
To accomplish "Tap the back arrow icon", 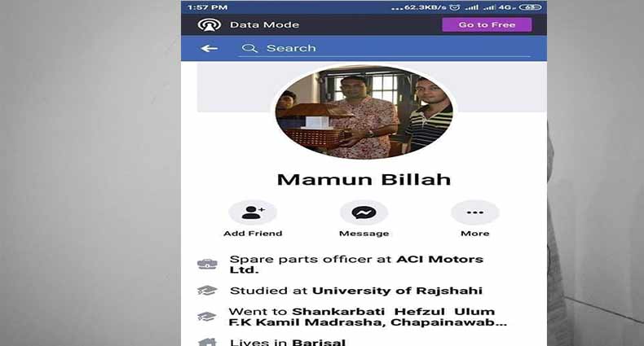I will point(209,49).
